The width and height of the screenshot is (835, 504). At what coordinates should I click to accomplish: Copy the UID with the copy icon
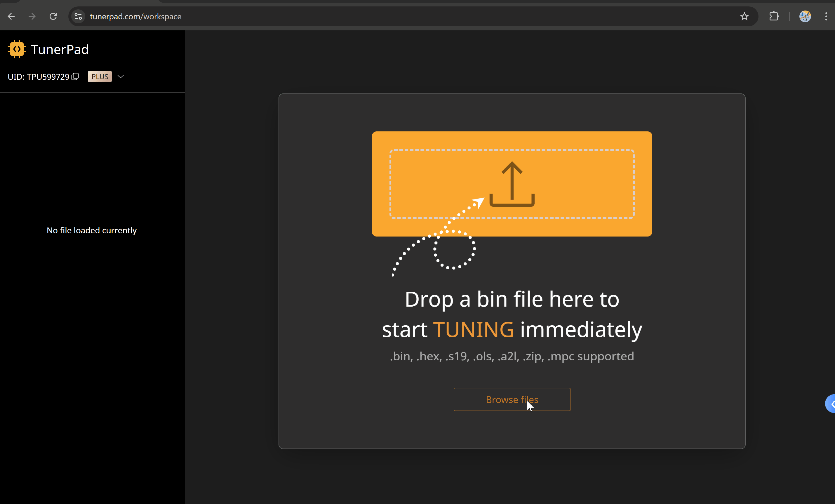75,77
